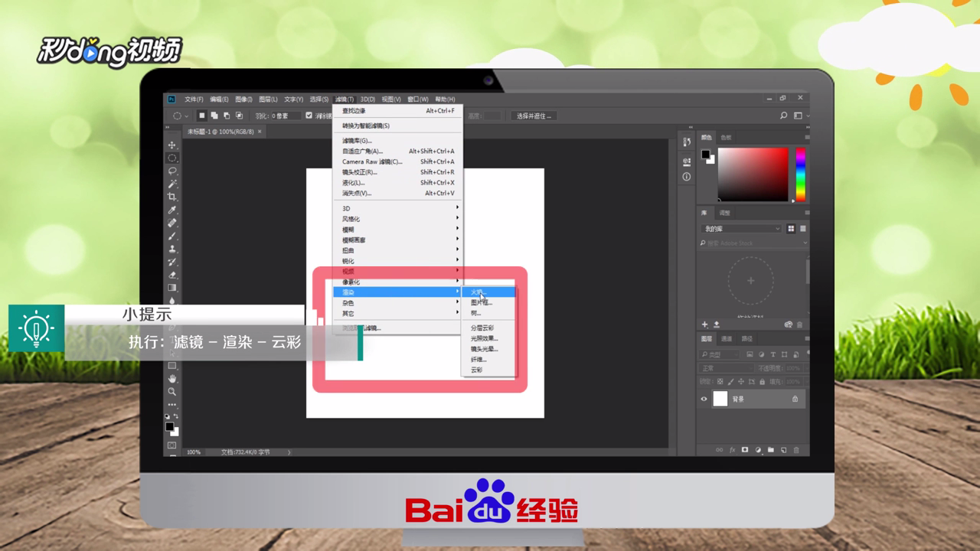
Task: Open the Info panel icon
Action: point(686,177)
